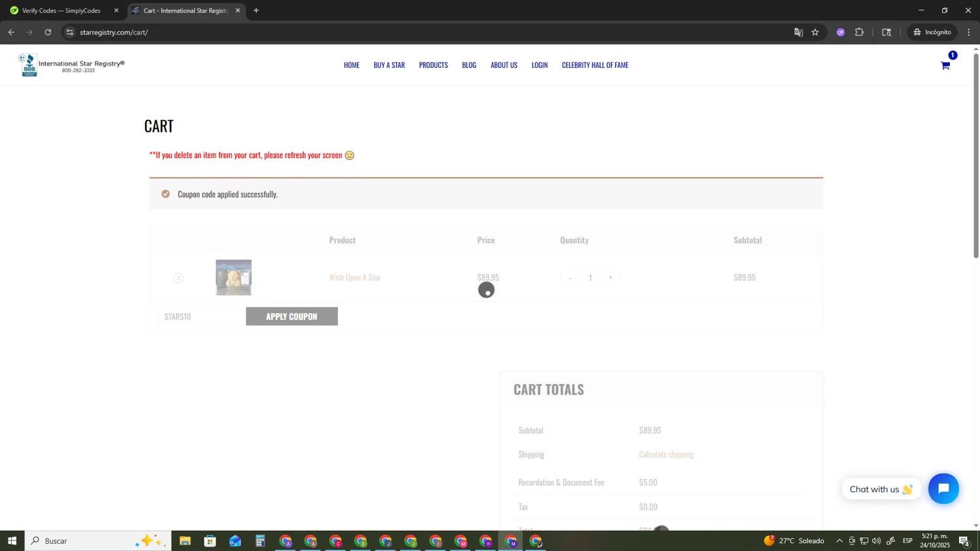Open Calculator from the taskbar
Screen dimensions: 980x551
tap(260, 541)
